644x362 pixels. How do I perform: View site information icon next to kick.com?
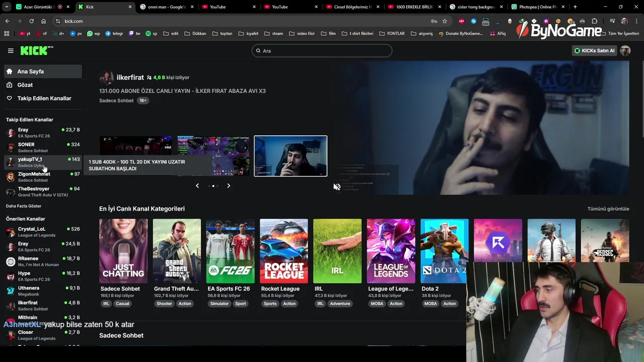tap(58, 21)
